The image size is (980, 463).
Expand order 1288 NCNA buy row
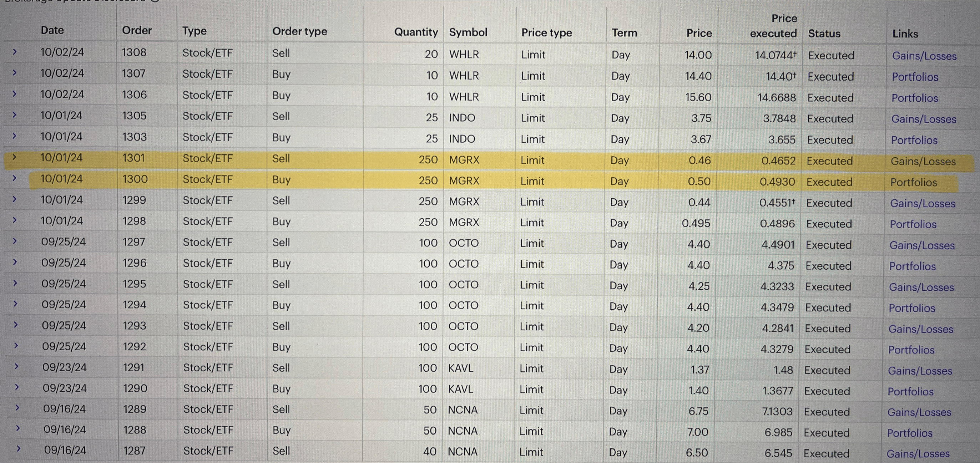(17, 428)
